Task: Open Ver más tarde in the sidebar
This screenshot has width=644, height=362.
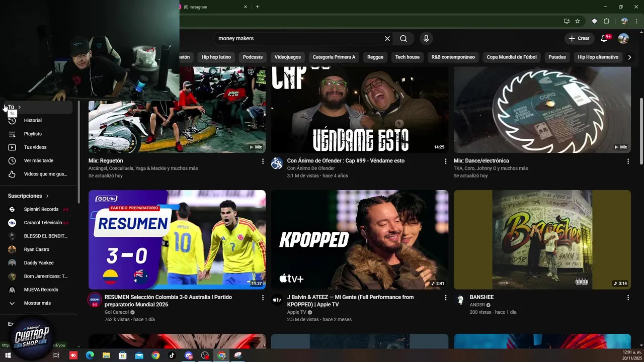Action: [37, 161]
